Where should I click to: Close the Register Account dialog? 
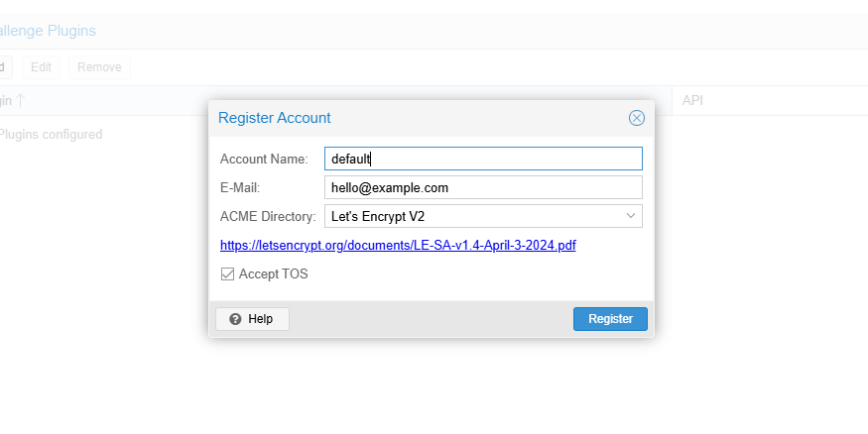click(637, 118)
